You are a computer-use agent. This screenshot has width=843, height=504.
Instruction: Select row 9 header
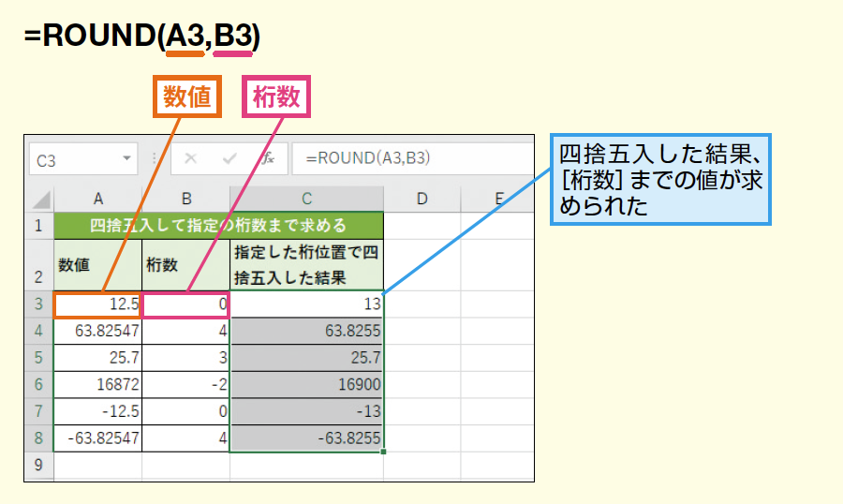coord(39,464)
